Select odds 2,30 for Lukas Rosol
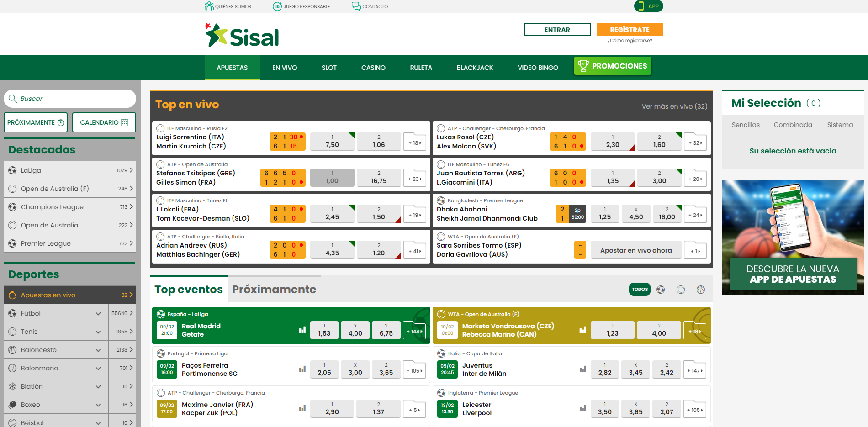868x427 pixels. pos(613,142)
